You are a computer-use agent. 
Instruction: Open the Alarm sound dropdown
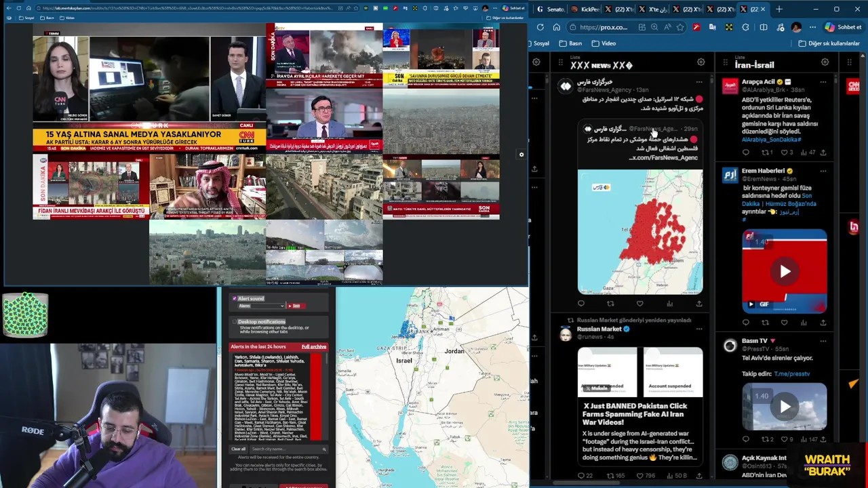(260, 306)
